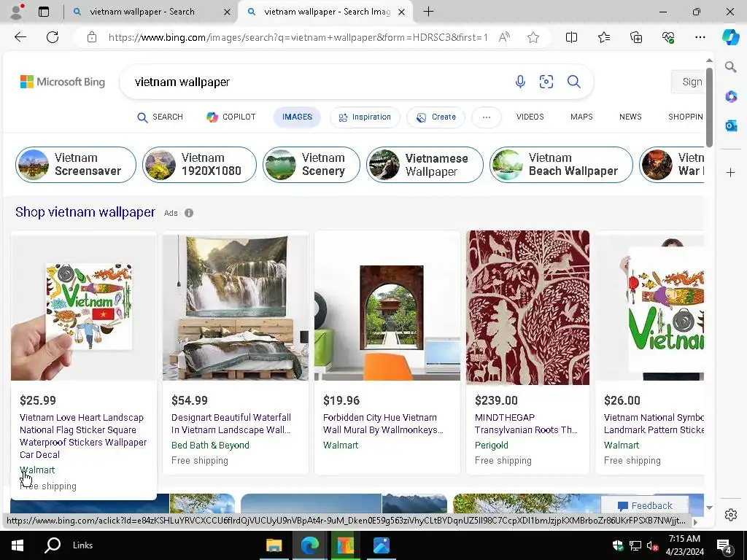Click the Sign in button
The height and width of the screenshot is (560, 747).
[688, 82]
